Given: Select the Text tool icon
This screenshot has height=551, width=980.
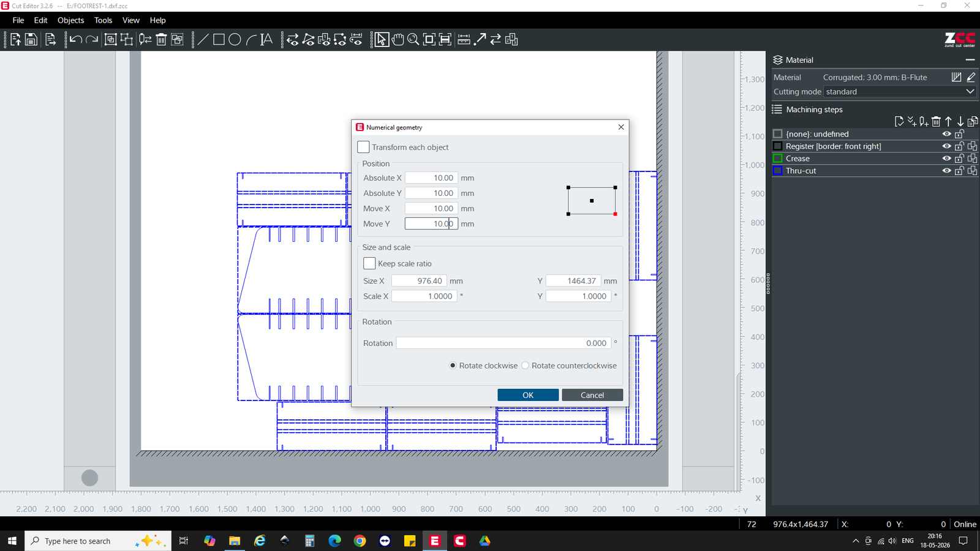Looking at the screenshot, I should click(266, 40).
